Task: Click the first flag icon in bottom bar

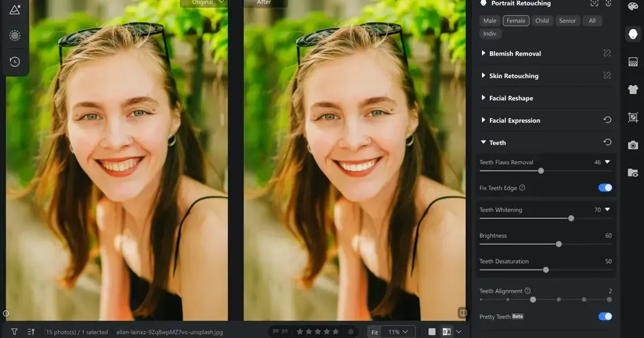Action: tap(276, 332)
